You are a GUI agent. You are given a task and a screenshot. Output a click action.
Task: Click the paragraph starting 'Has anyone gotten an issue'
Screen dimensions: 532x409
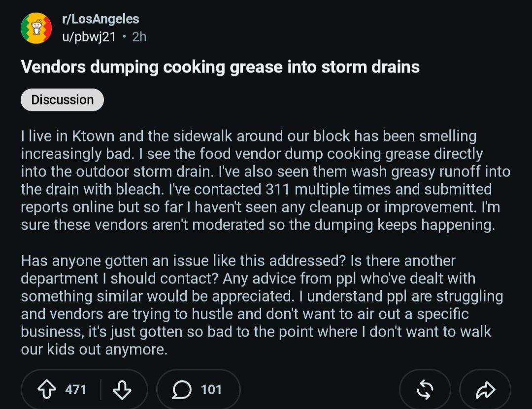[262, 305]
